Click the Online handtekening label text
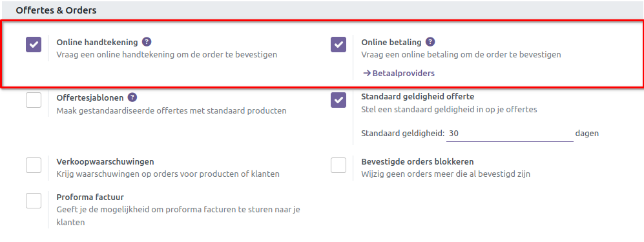 pyautogui.click(x=98, y=42)
